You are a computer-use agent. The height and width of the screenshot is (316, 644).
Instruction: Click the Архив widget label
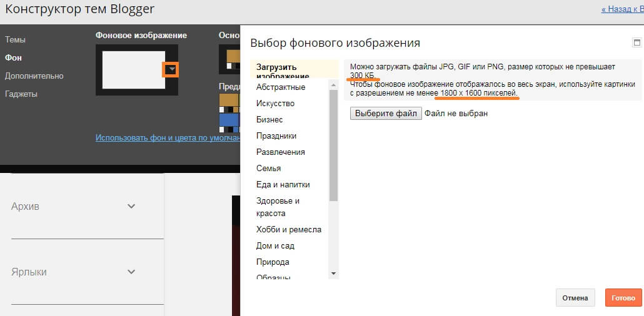(x=26, y=207)
